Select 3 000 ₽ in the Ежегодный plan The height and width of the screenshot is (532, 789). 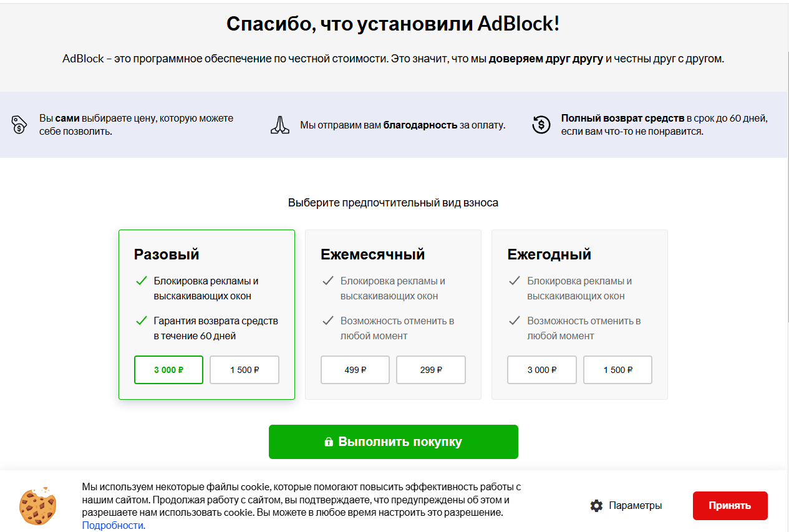click(542, 370)
